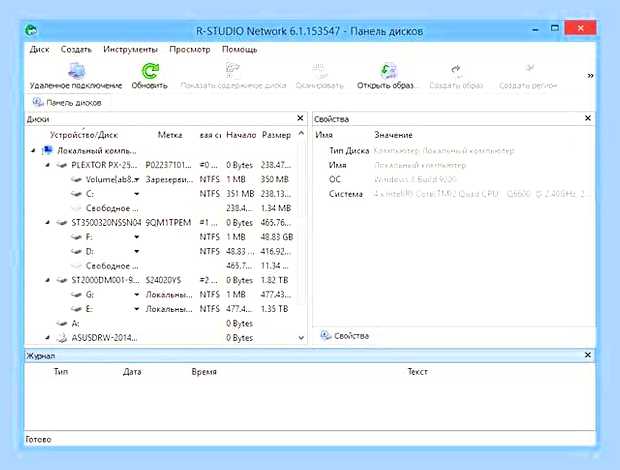Click the Volume{ab8 partition icon

(76, 179)
